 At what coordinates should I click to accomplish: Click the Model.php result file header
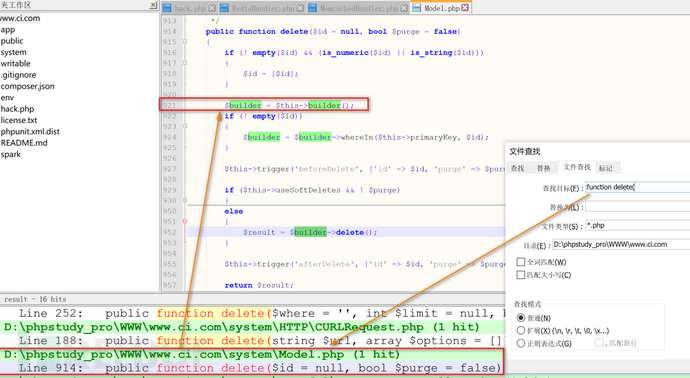coord(252,354)
